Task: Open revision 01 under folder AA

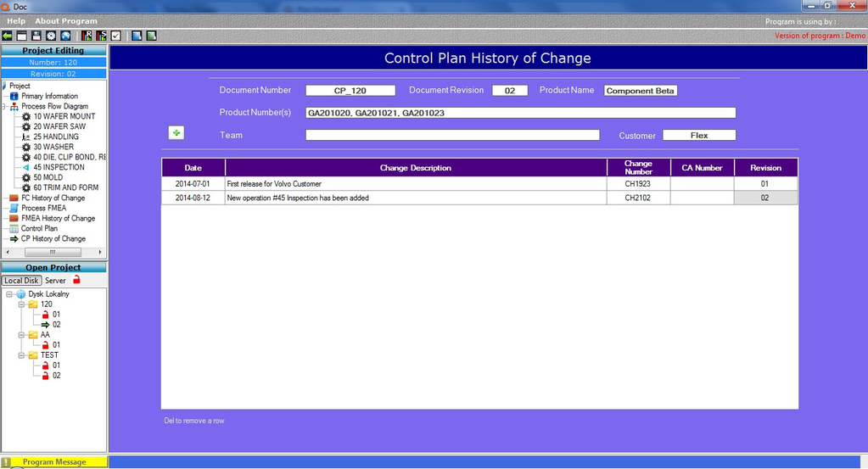Action: tap(57, 344)
